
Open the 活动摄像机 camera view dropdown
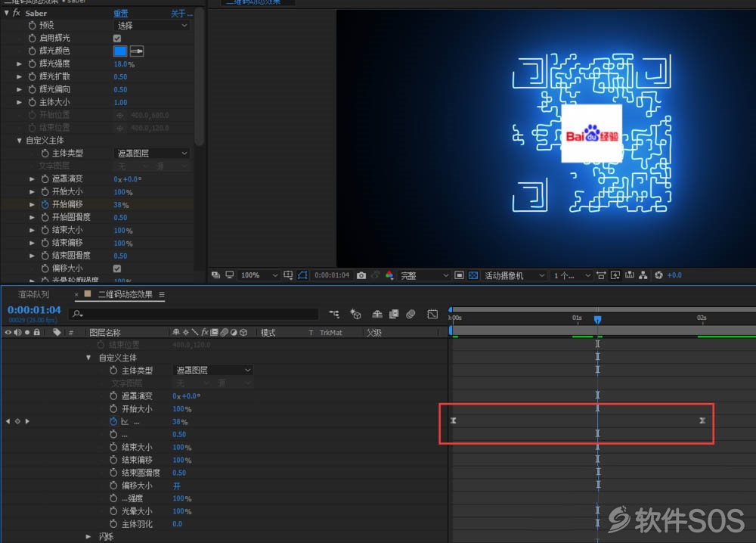pyautogui.click(x=514, y=275)
